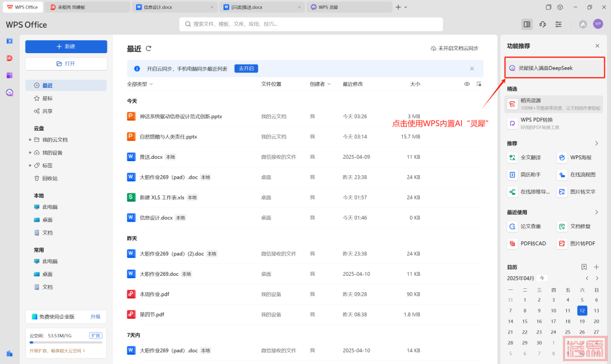Launch the WPS海报 tool
611x364 pixels.
(x=575, y=157)
